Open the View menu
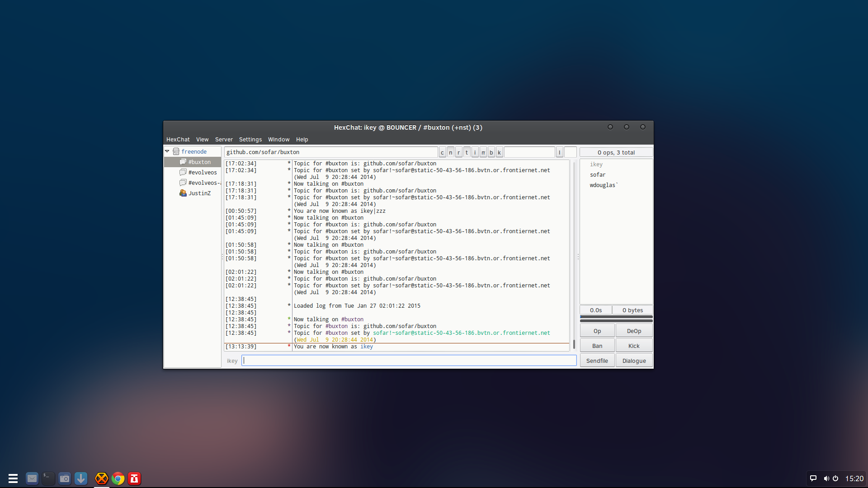The image size is (868, 488). point(202,140)
